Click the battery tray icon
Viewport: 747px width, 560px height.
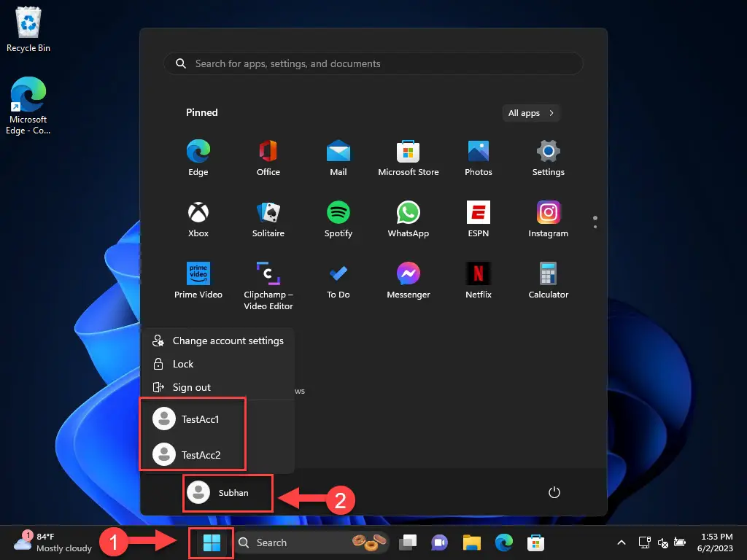[x=679, y=542]
